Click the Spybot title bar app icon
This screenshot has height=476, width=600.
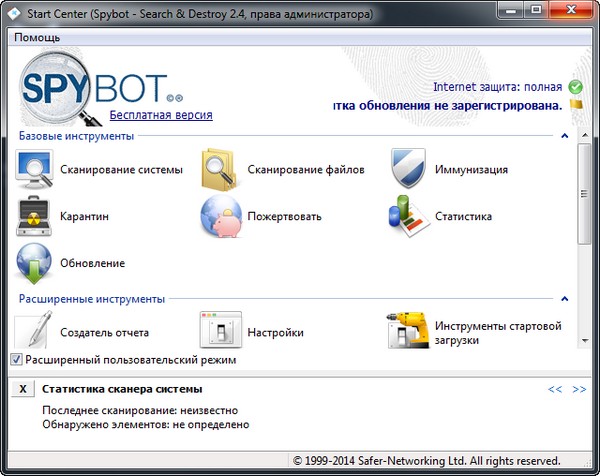click(13, 14)
